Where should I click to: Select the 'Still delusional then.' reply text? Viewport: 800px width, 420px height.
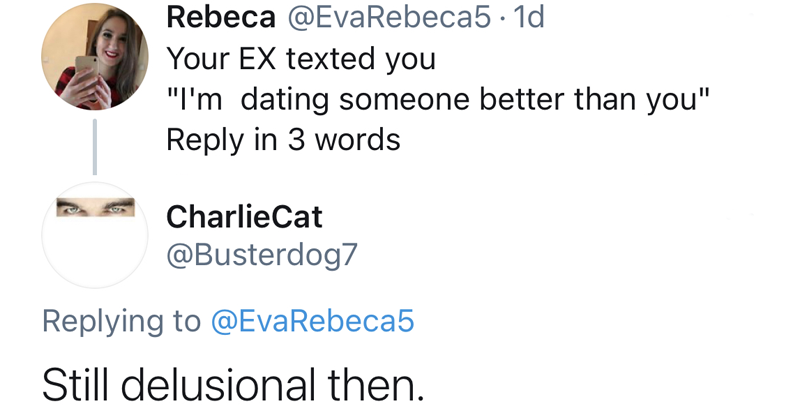[232, 383]
